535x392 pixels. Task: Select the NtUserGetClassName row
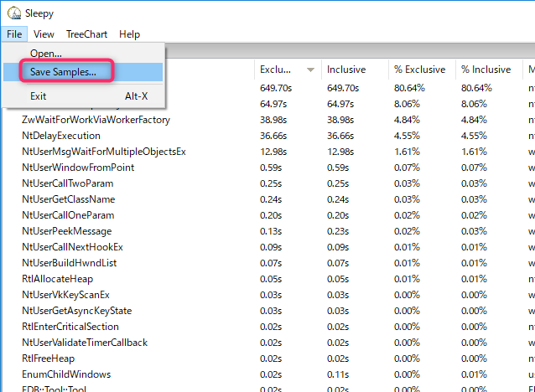(267, 199)
